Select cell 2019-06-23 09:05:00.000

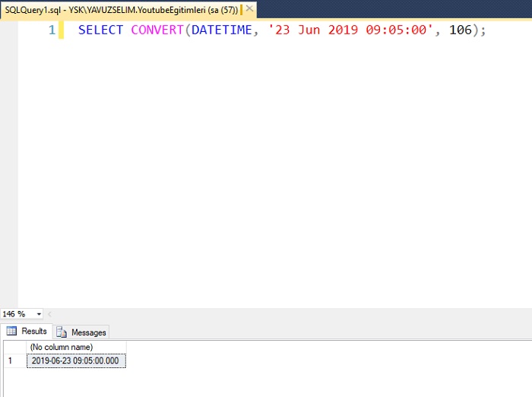click(76, 360)
